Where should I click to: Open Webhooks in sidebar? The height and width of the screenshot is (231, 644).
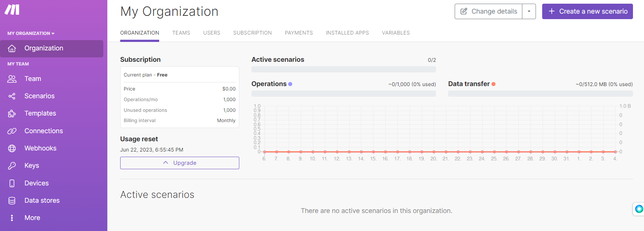coord(51,148)
